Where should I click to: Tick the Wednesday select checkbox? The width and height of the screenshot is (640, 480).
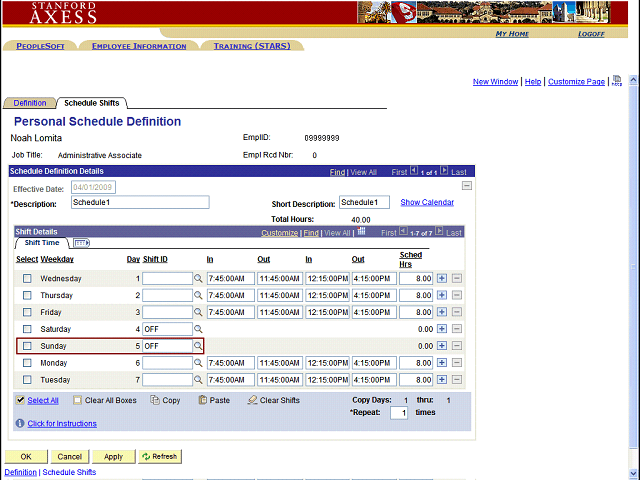coord(28,279)
